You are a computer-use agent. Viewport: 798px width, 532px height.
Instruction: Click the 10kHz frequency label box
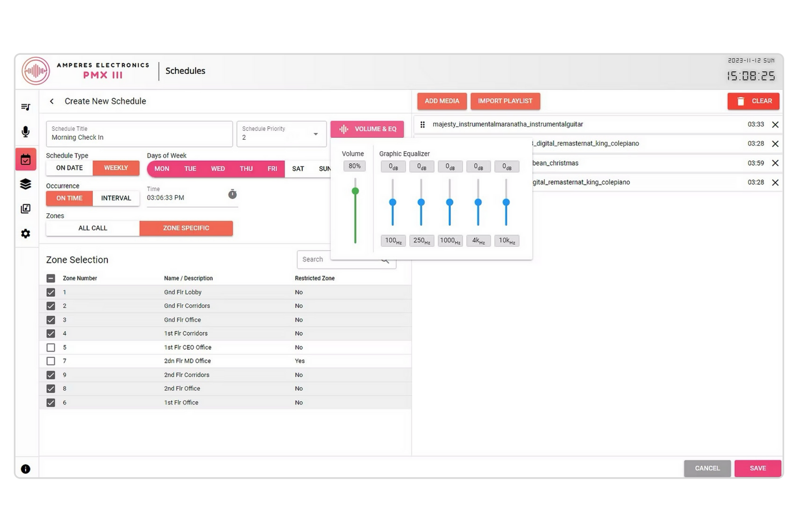coord(507,241)
